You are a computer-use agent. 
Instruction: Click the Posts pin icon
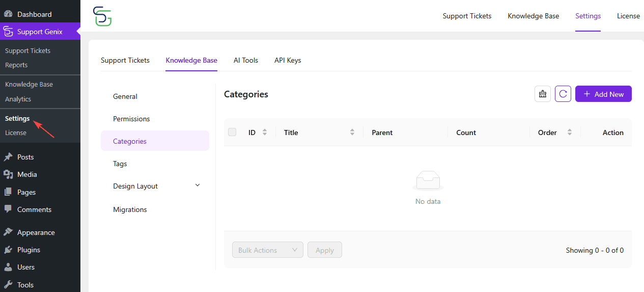click(x=8, y=157)
